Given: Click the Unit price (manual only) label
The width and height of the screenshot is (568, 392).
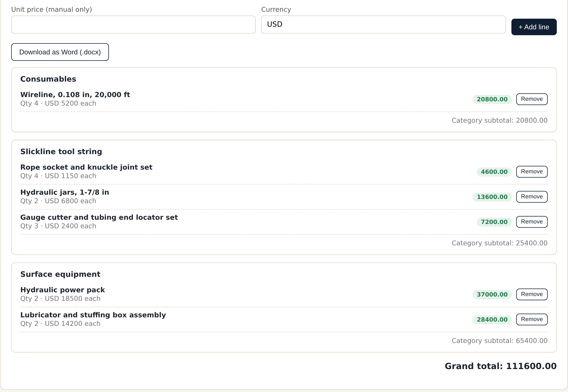Looking at the screenshot, I should click(x=52, y=10).
